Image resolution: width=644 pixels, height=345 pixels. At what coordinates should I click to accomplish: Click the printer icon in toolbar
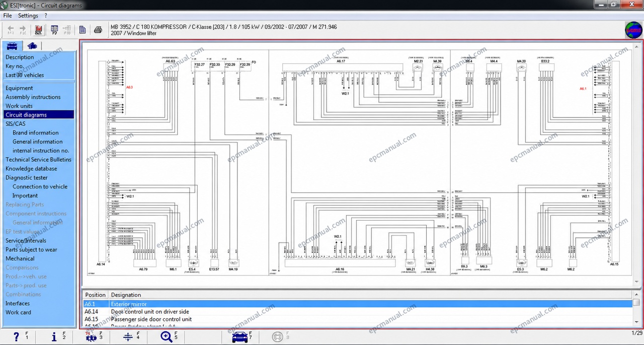99,30
